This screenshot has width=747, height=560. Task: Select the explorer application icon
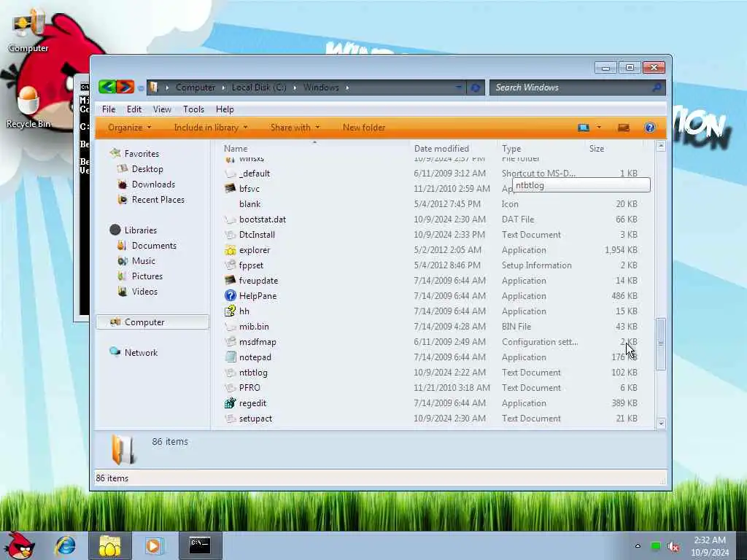230,250
